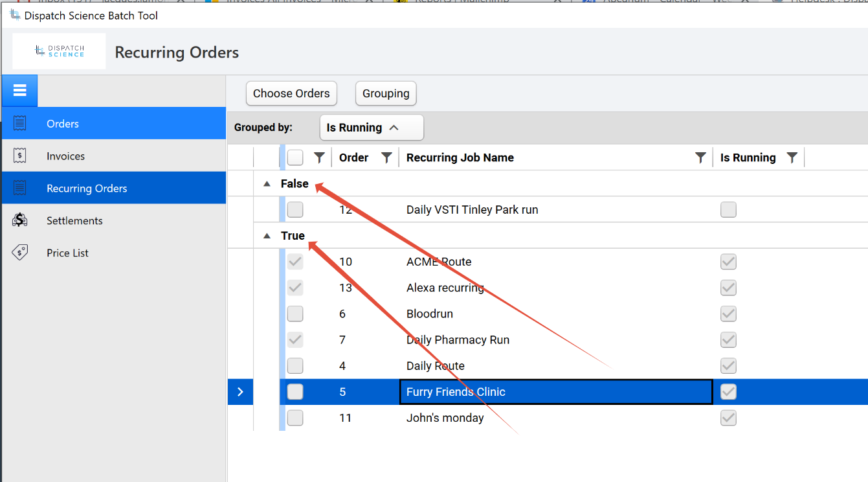Viewport: 868px width, 482px height.
Task: Toggle the select-all header checkbox
Action: 295,157
